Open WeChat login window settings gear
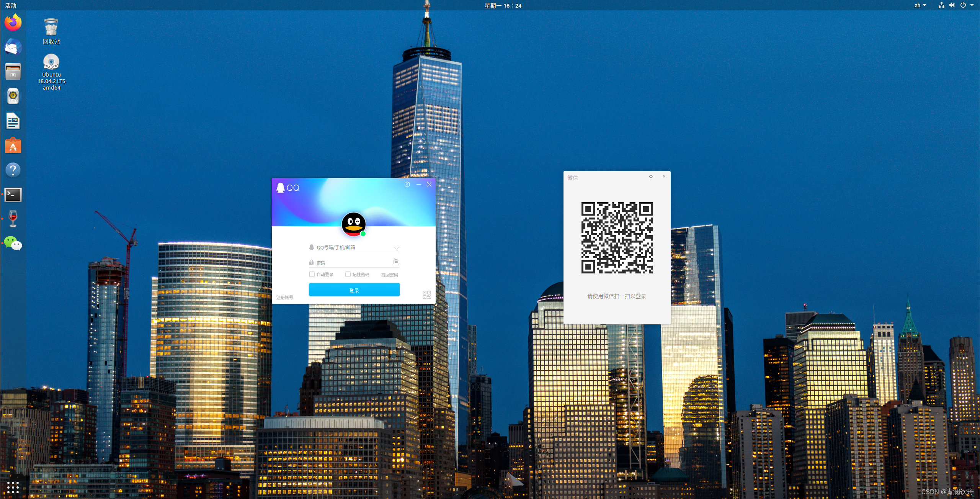Image resolution: width=980 pixels, height=499 pixels. [651, 176]
